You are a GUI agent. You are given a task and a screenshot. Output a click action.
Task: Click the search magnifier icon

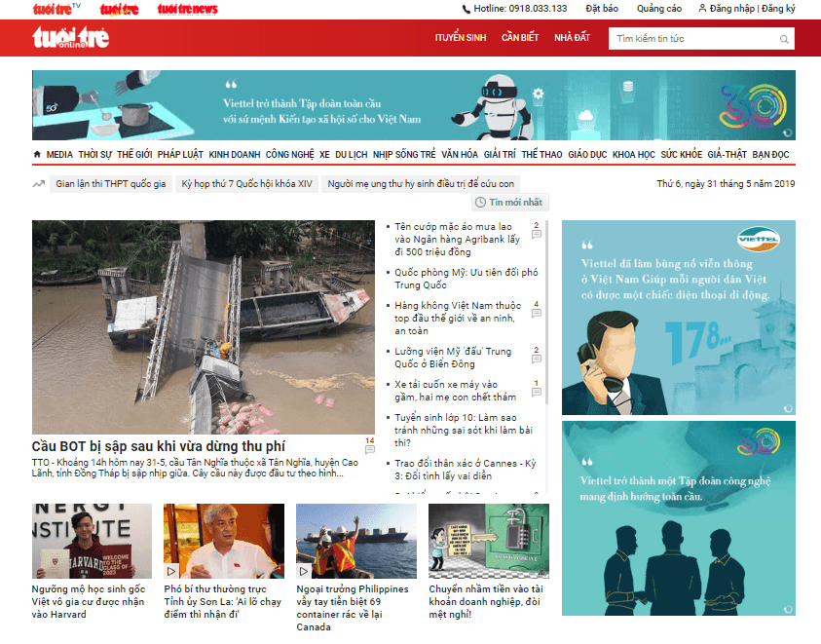[x=784, y=39]
